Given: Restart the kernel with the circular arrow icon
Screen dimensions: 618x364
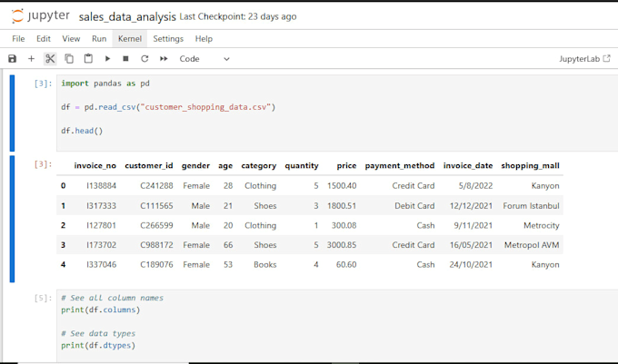Looking at the screenshot, I should coord(145,59).
